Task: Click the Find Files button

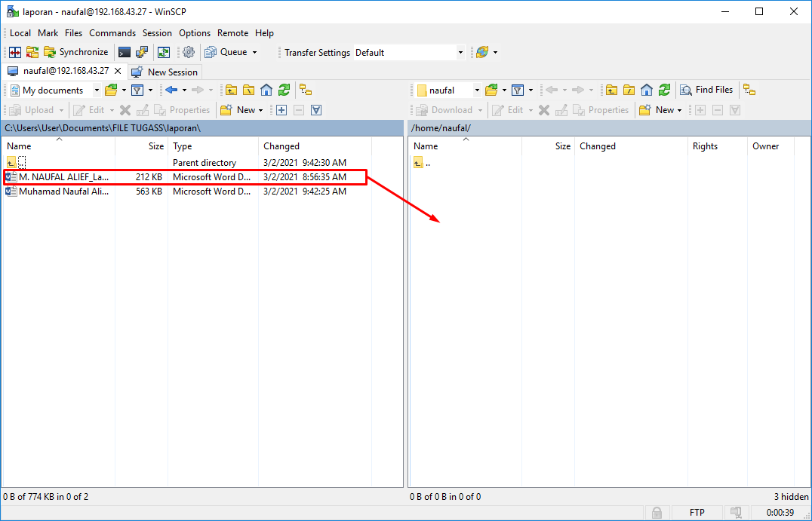Action: (707, 90)
